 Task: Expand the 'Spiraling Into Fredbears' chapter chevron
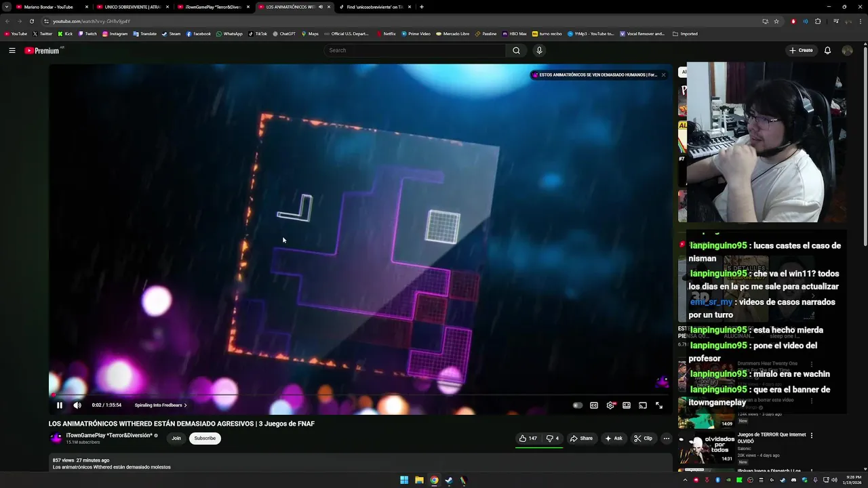pyautogui.click(x=186, y=405)
